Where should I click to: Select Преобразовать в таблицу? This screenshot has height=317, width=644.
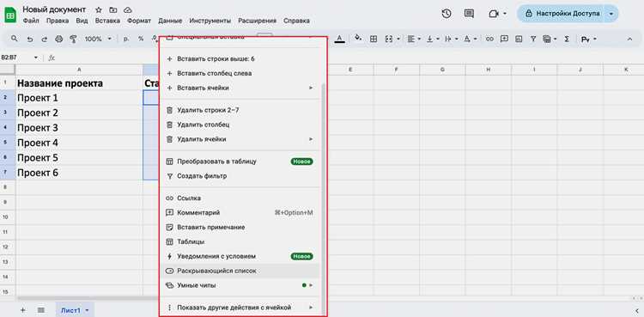point(240,162)
